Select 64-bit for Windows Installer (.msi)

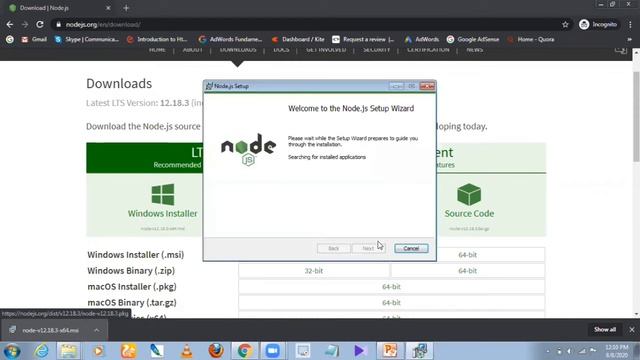(467, 255)
